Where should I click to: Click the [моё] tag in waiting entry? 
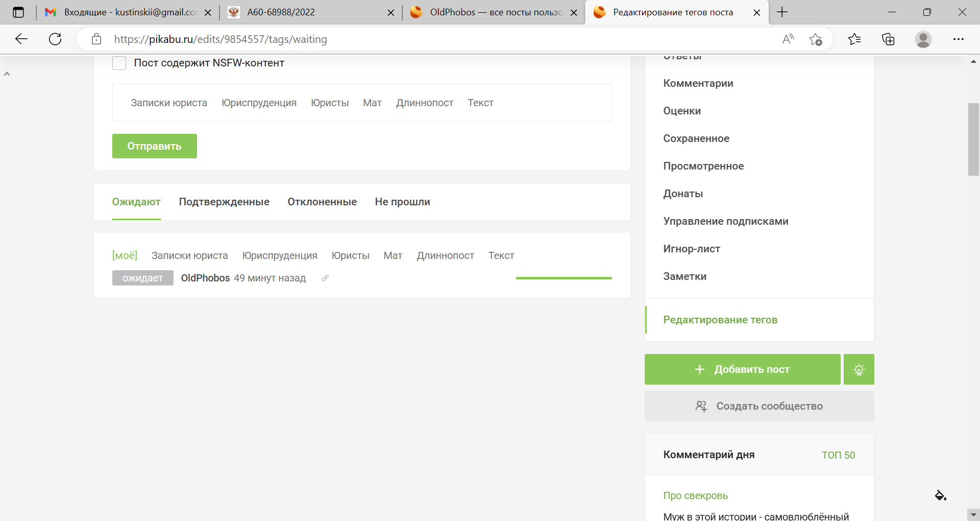(x=125, y=255)
